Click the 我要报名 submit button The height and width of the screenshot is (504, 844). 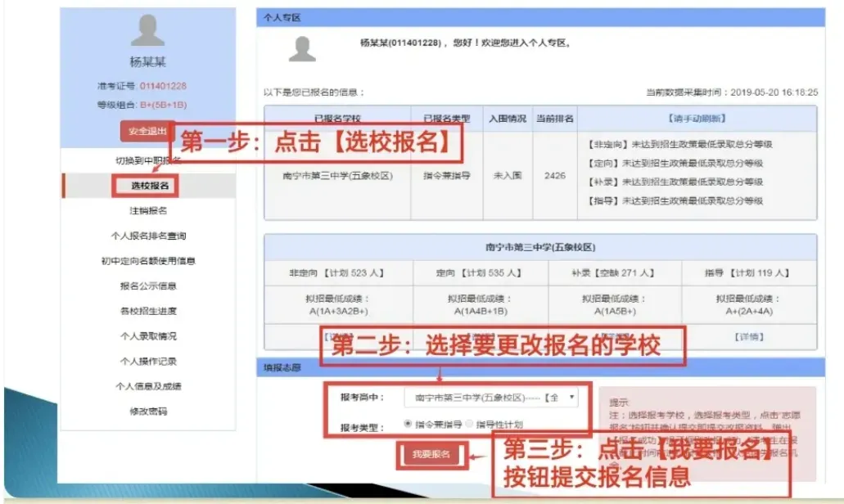431,455
